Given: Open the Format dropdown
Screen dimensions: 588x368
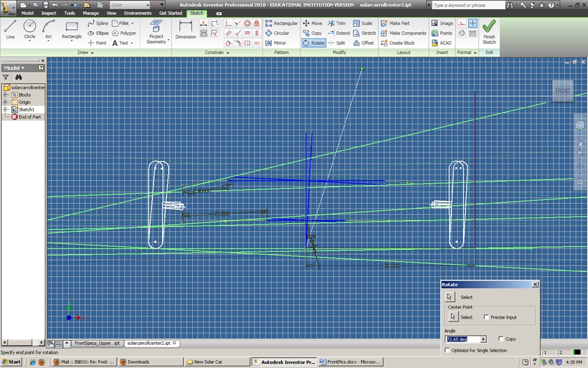Looking at the screenshot, I should [x=466, y=52].
